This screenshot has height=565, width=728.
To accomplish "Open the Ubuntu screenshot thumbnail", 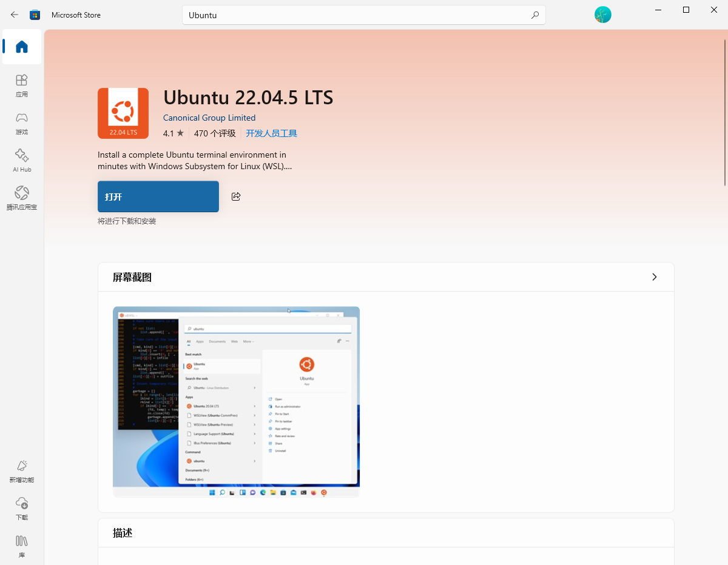I will pyautogui.click(x=236, y=402).
